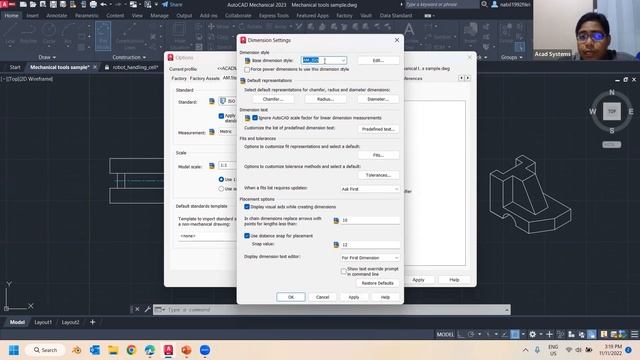The image size is (640, 360).
Task: Tick Force power dimensions to use this style
Action: [247, 69]
